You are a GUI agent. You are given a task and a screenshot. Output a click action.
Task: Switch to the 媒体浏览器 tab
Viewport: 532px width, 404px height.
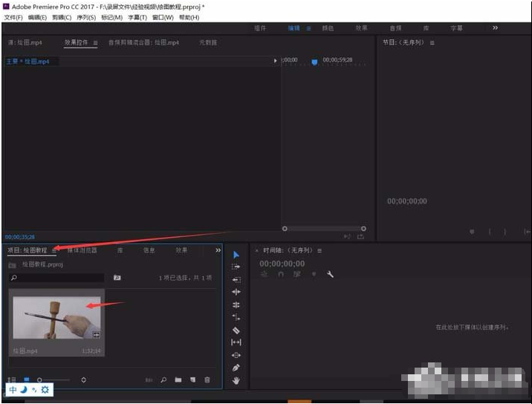coord(83,250)
